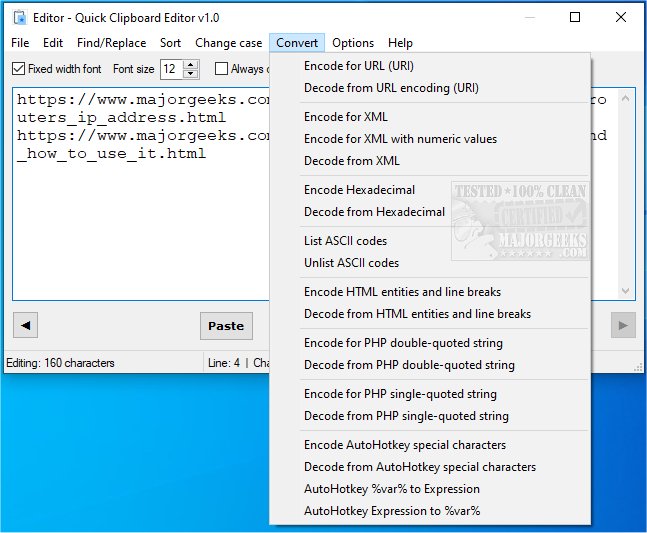
Task: Open the File menu
Action: (x=20, y=43)
